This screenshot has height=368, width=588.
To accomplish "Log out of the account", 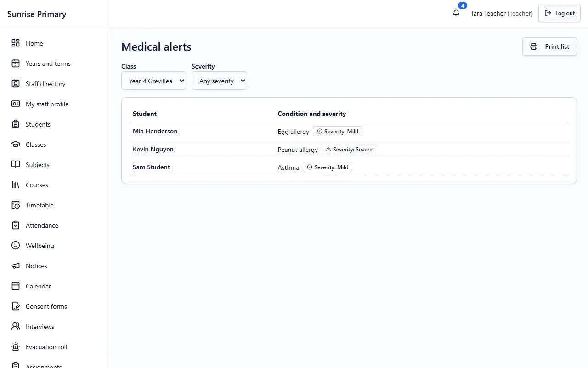I will tap(560, 13).
